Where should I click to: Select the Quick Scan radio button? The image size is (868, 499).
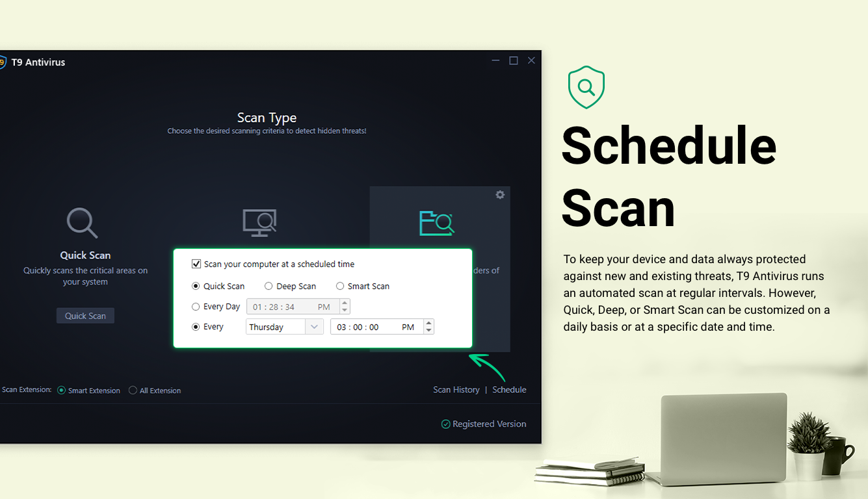tap(195, 286)
